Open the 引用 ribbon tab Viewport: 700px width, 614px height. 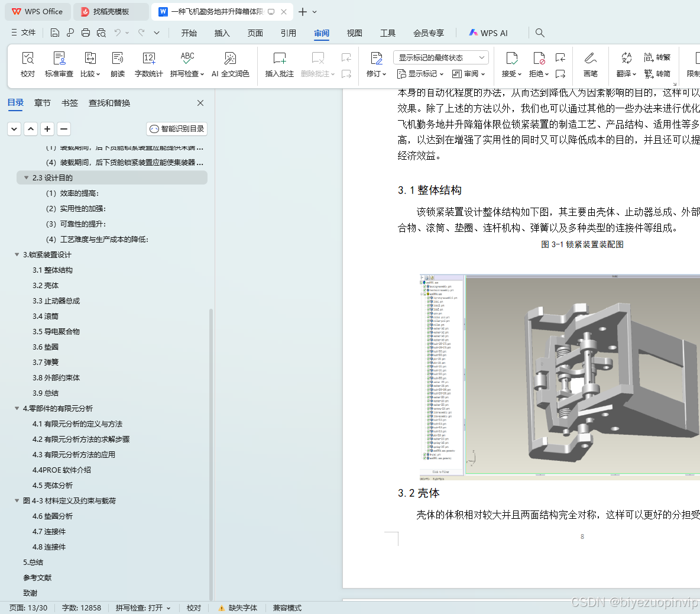289,33
